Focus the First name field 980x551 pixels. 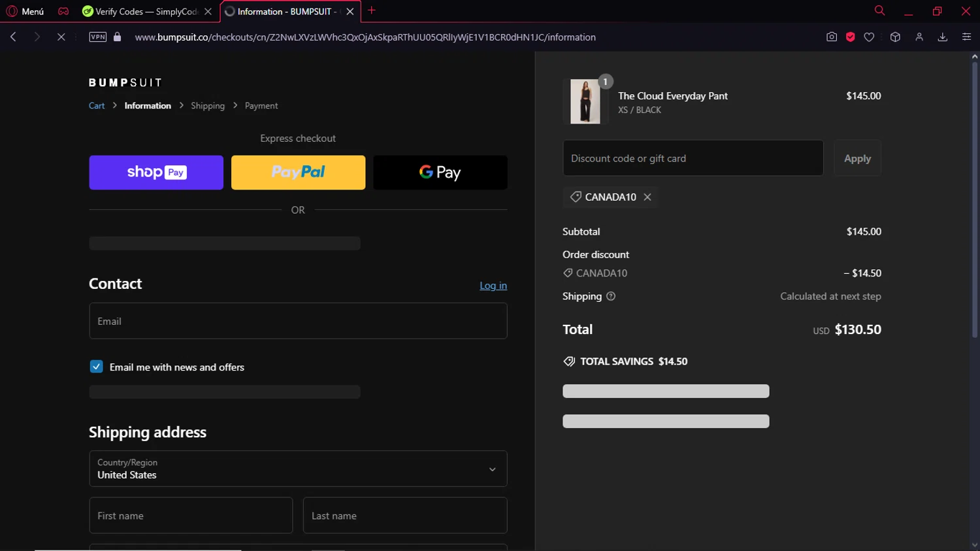(x=191, y=516)
